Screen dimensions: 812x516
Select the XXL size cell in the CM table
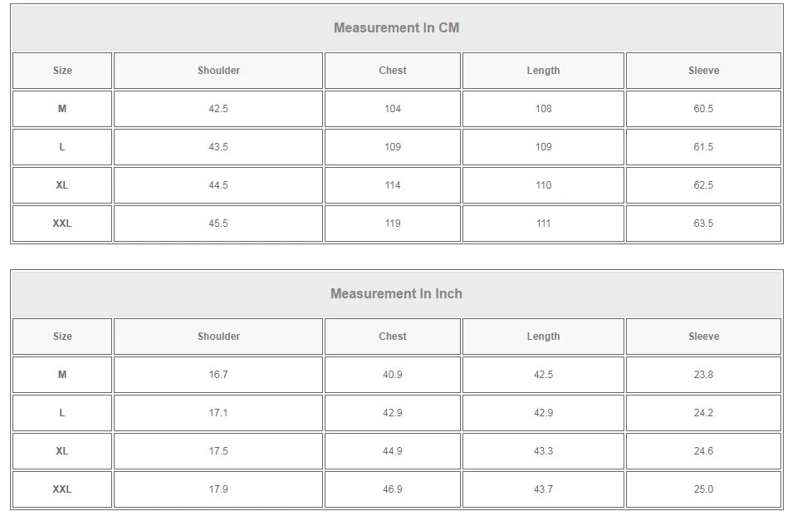pyautogui.click(x=62, y=224)
